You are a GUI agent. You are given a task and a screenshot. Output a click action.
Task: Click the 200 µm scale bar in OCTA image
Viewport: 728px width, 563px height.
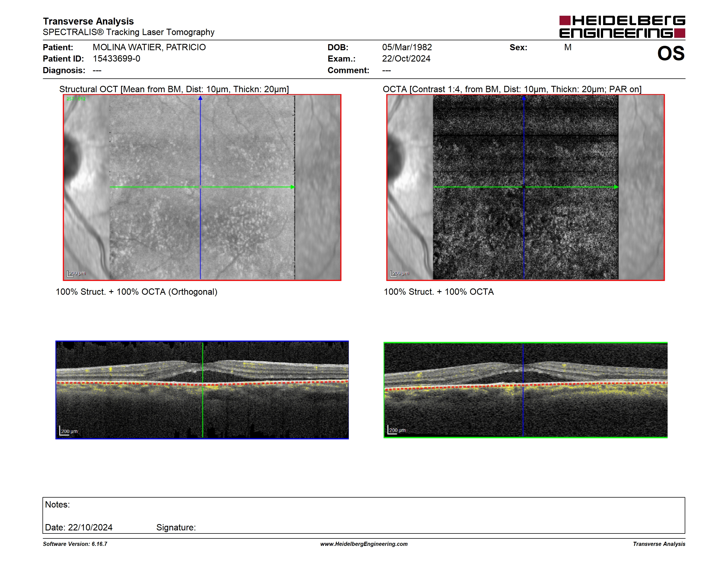pyautogui.click(x=400, y=273)
